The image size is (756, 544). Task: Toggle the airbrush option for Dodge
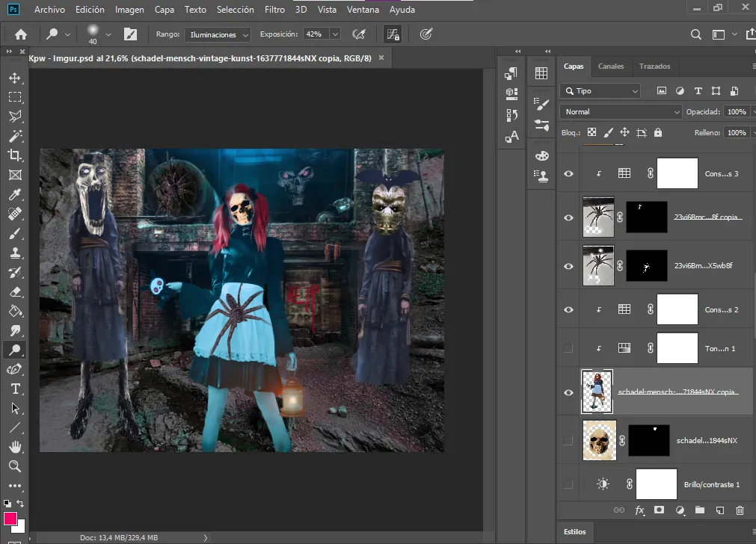coord(359,34)
